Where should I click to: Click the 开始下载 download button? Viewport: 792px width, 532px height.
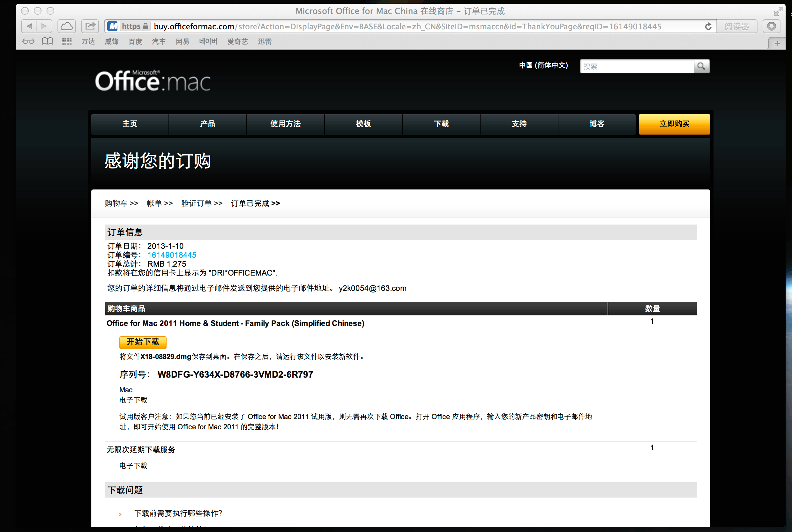pyautogui.click(x=143, y=342)
